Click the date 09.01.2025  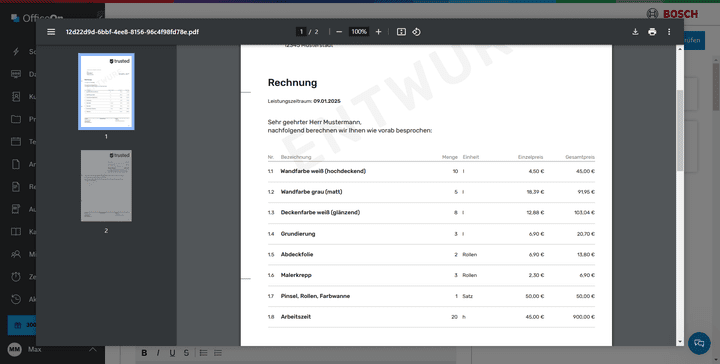[x=327, y=101]
